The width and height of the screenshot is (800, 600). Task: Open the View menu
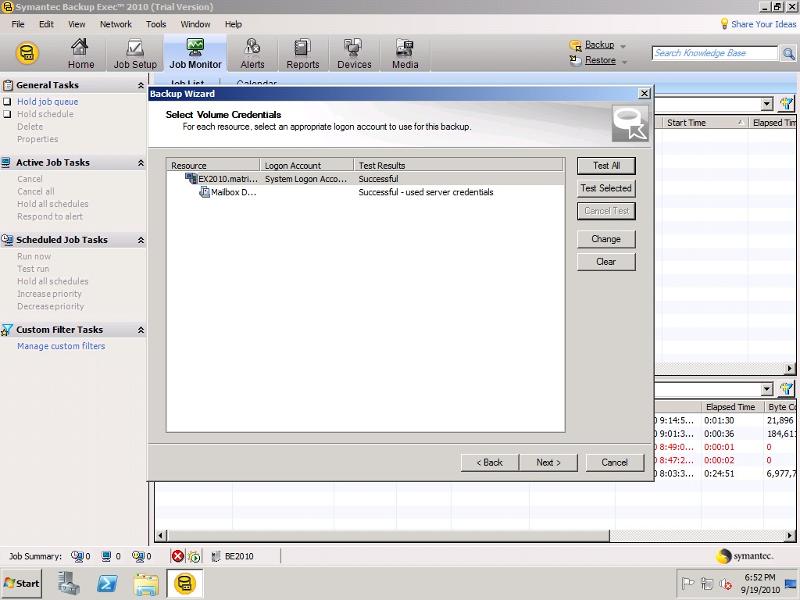[77, 24]
